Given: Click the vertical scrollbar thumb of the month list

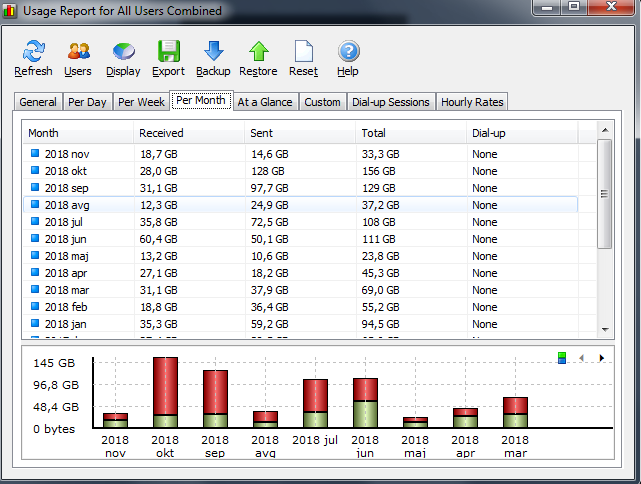Looking at the screenshot, I should tap(604, 194).
